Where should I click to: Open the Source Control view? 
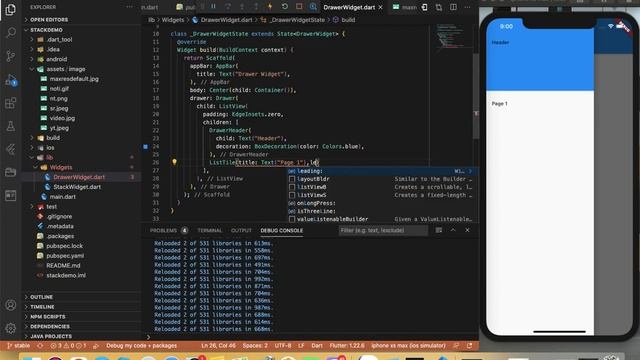(11, 56)
